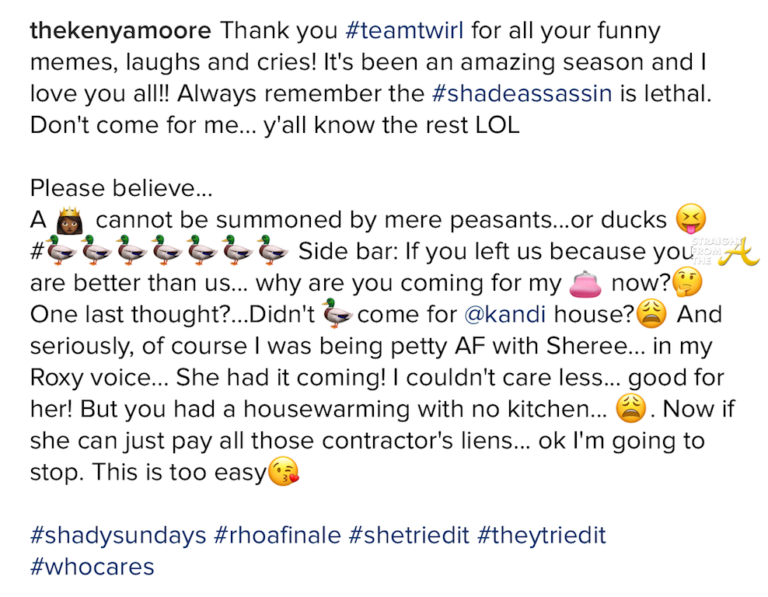
Task: Click the weary face after "no kitchen..."
Action: pos(630,409)
